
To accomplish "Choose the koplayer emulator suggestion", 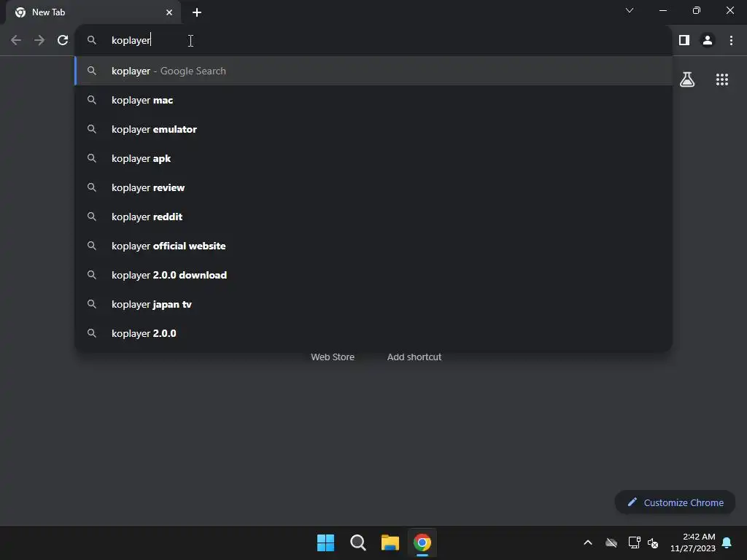I will coord(374,129).
